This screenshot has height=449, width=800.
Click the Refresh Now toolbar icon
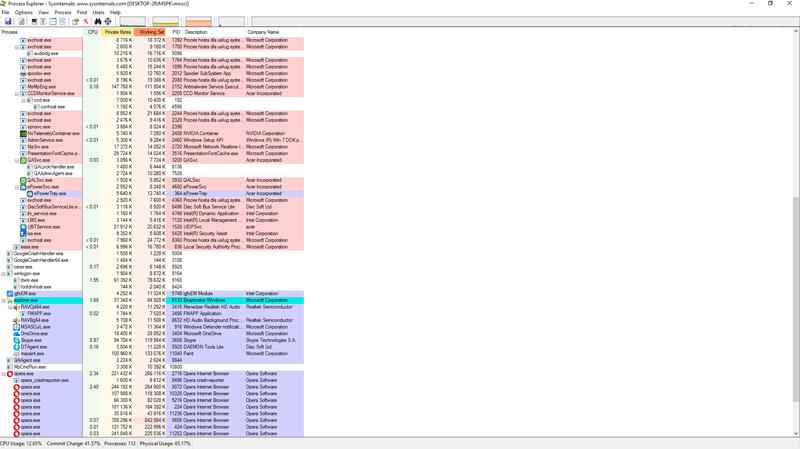[21, 21]
